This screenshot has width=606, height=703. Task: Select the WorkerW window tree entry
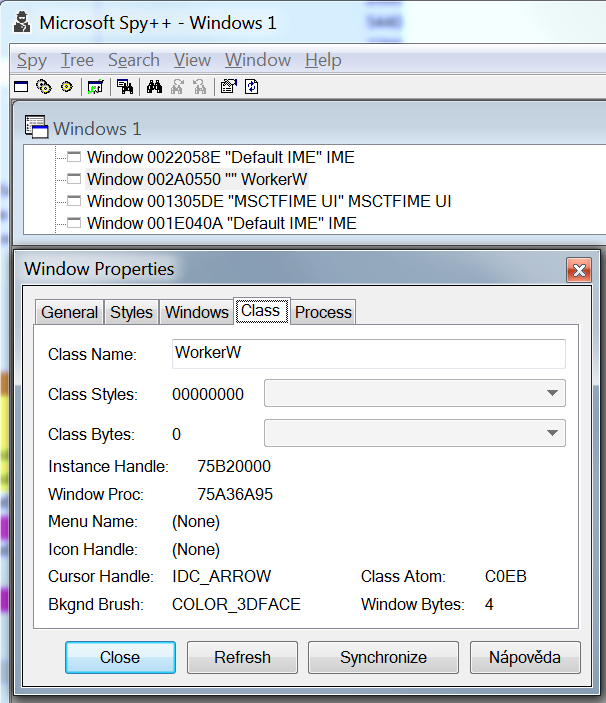tap(196, 179)
